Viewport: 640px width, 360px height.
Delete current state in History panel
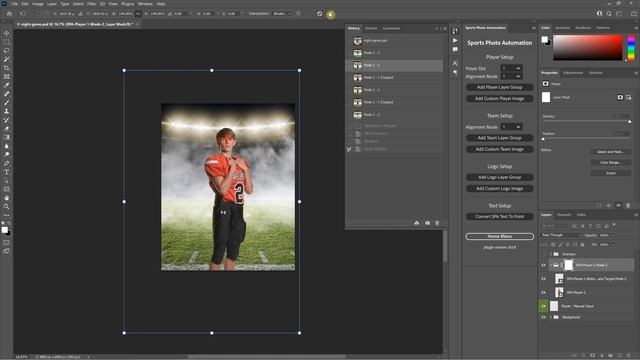[x=437, y=223]
